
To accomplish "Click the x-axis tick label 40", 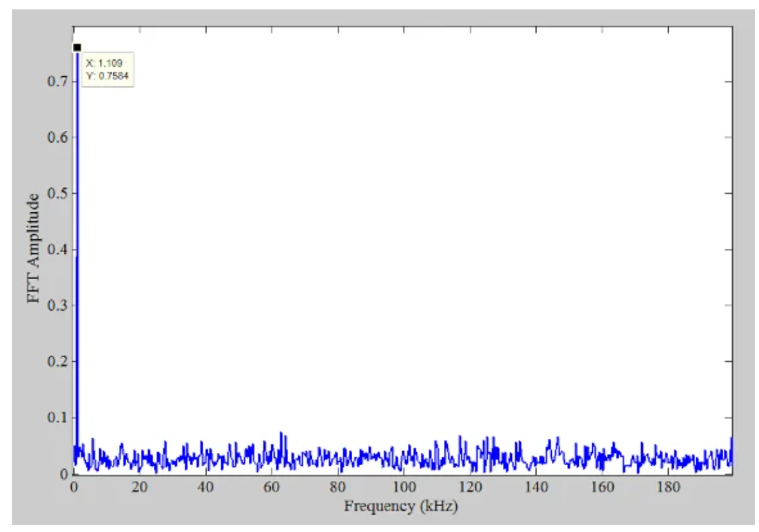I will pos(205,487).
